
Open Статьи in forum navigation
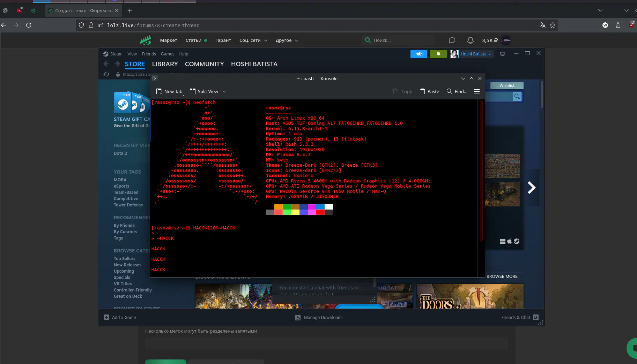coord(193,40)
